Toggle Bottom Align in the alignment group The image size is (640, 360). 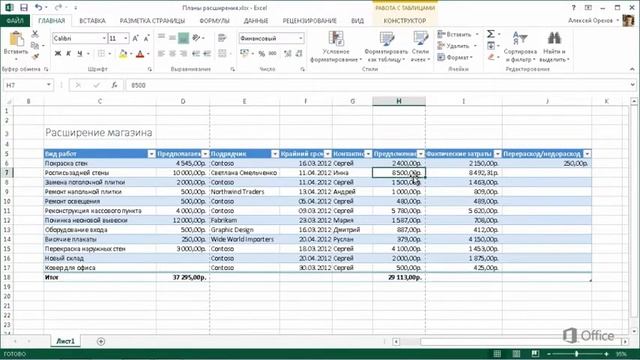coord(184,38)
